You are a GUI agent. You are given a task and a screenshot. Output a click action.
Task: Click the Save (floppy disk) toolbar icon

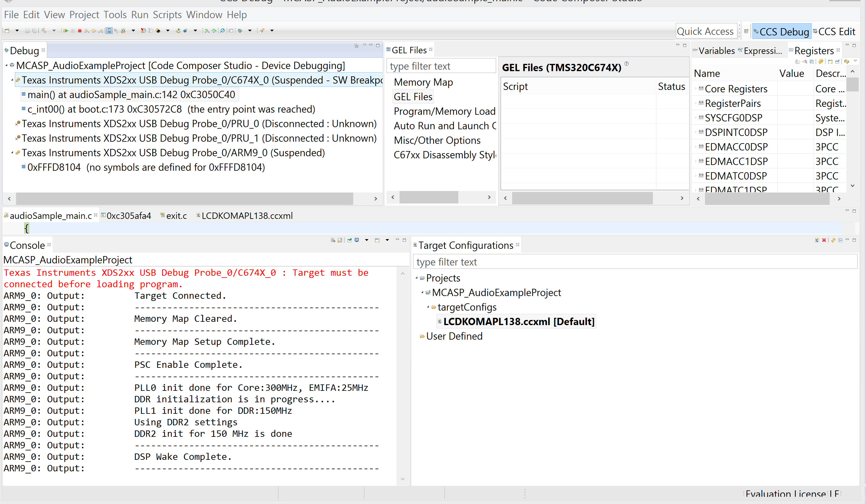[27, 31]
